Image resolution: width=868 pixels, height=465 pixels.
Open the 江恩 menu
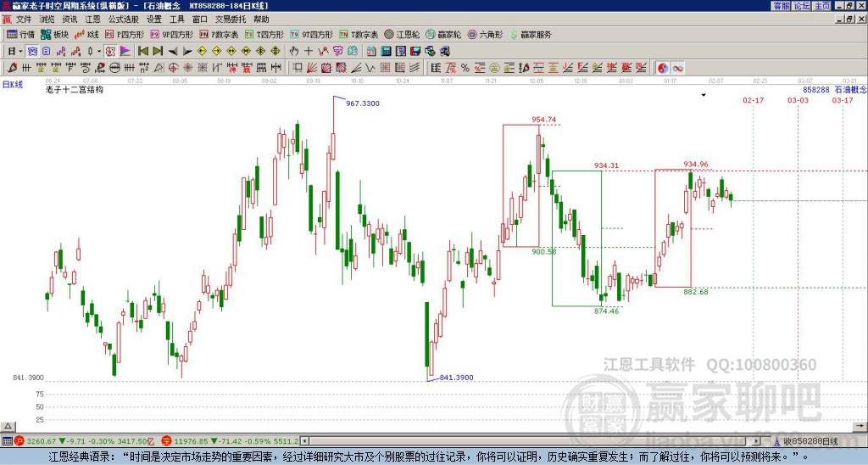coord(92,20)
